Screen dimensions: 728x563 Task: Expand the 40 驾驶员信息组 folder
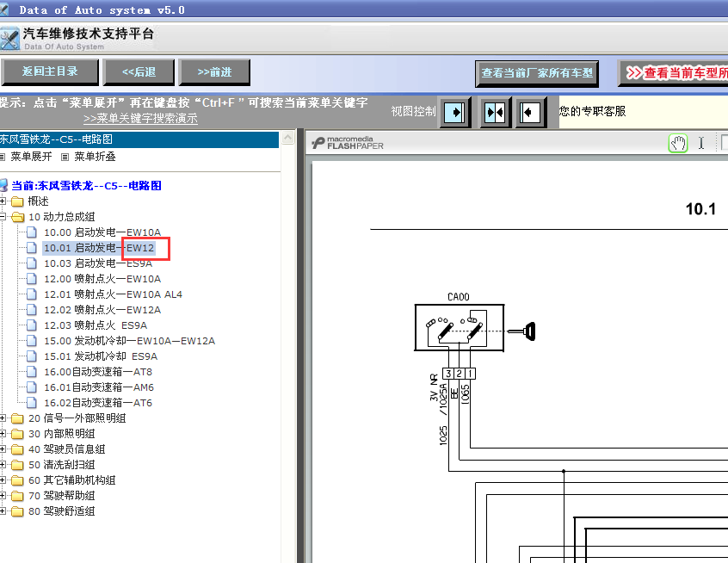coord(4,449)
